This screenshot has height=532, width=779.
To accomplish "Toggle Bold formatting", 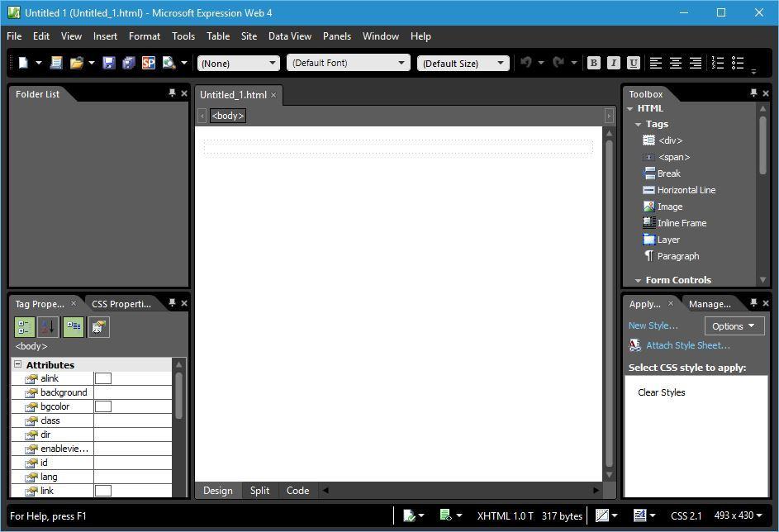I will tap(594, 63).
